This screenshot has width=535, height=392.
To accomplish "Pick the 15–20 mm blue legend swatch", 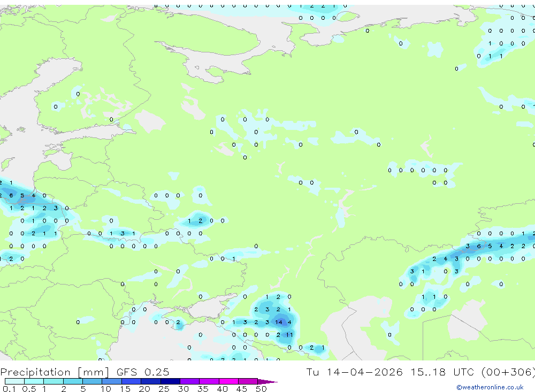I will (132, 381).
